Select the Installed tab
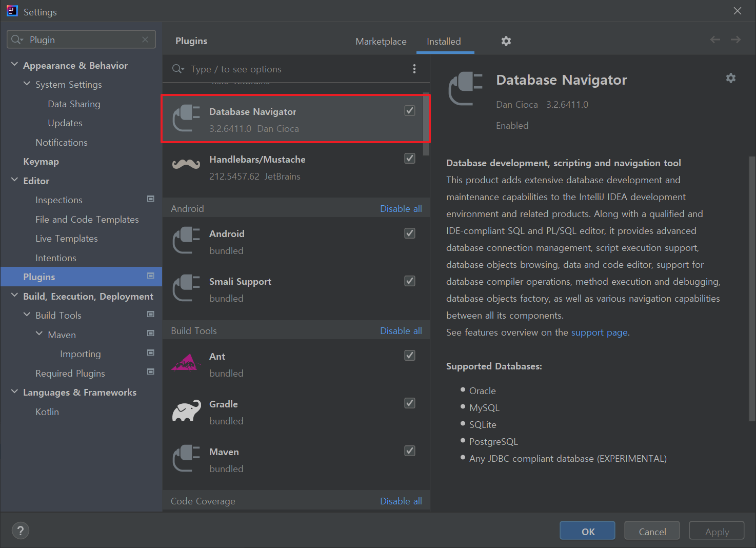Image resolution: width=756 pixels, height=548 pixels. [444, 42]
